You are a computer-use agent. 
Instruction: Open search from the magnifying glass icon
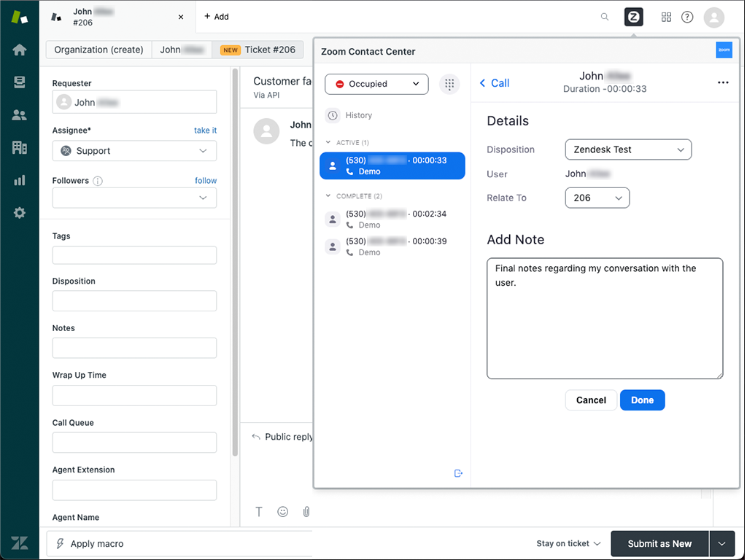click(x=605, y=16)
